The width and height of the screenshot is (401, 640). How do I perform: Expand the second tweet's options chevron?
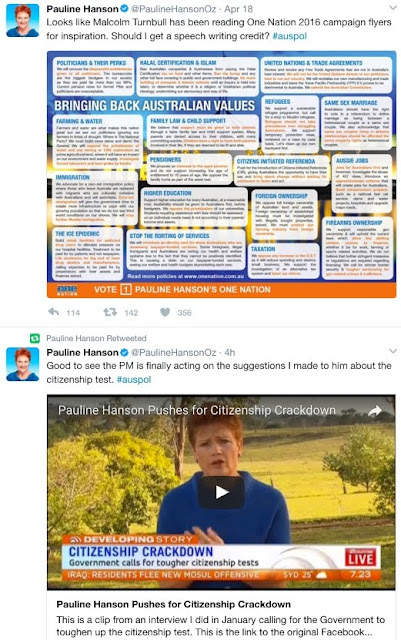392,351
